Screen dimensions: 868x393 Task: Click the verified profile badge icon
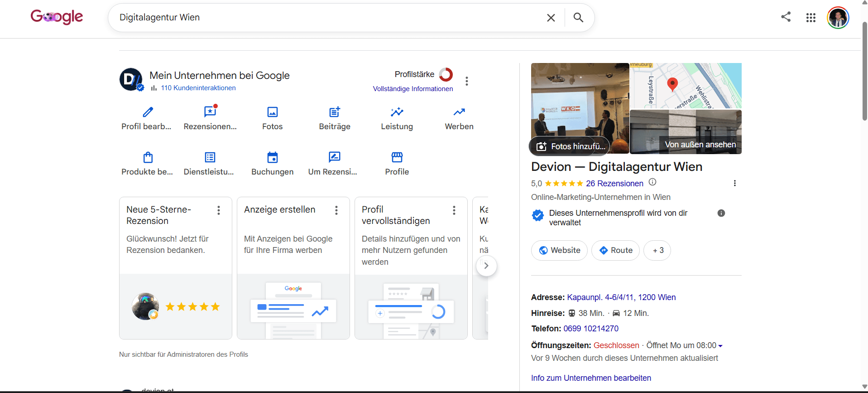[x=538, y=215]
